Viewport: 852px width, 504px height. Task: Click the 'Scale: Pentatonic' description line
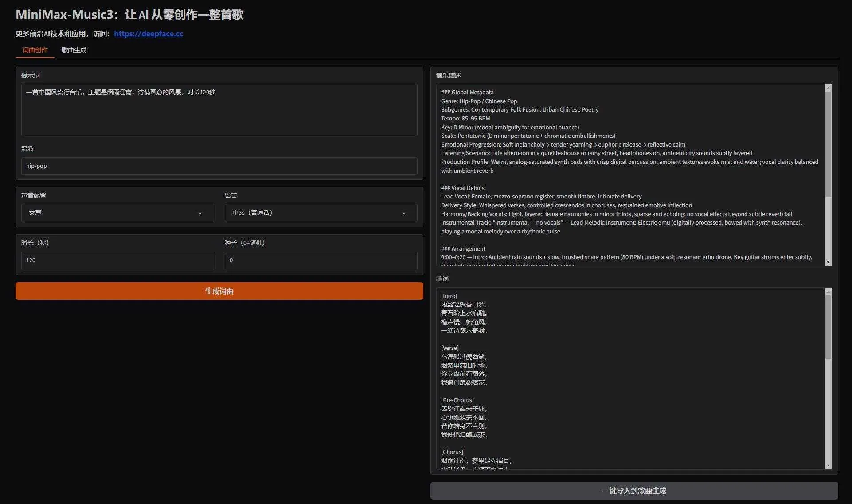(528, 136)
